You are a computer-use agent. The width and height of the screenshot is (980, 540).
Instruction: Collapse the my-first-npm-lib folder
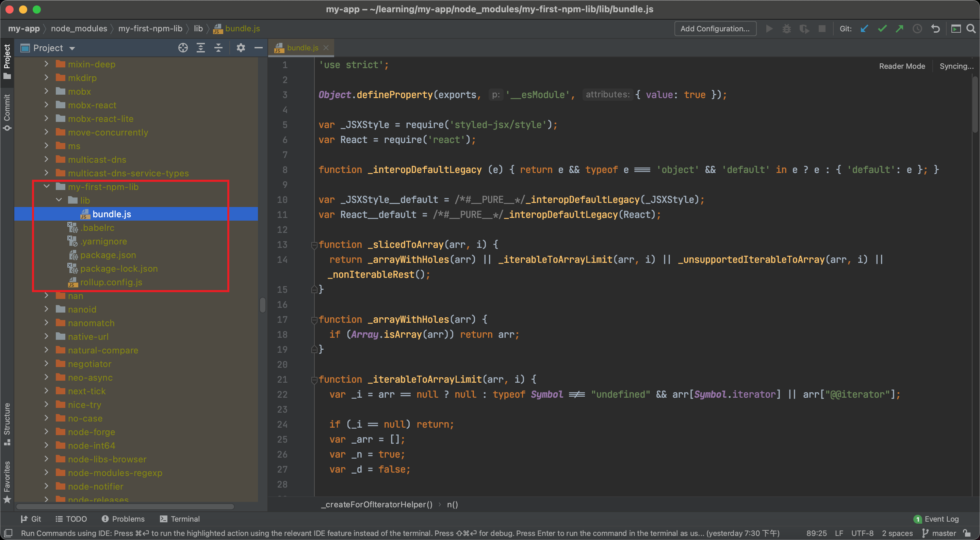tap(47, 187)
